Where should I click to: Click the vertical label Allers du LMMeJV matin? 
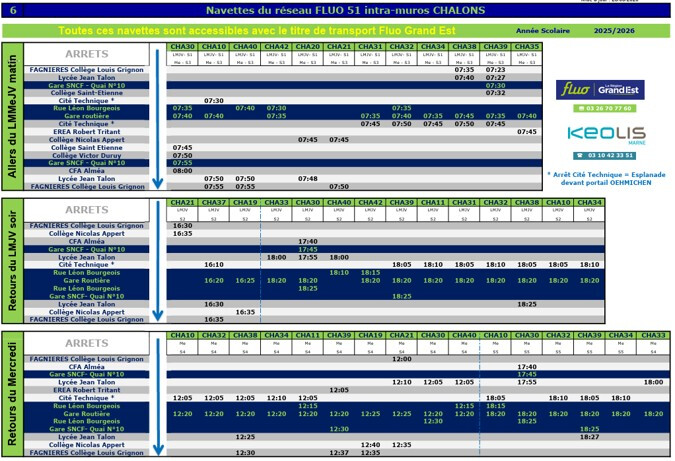tap(12, 116)
